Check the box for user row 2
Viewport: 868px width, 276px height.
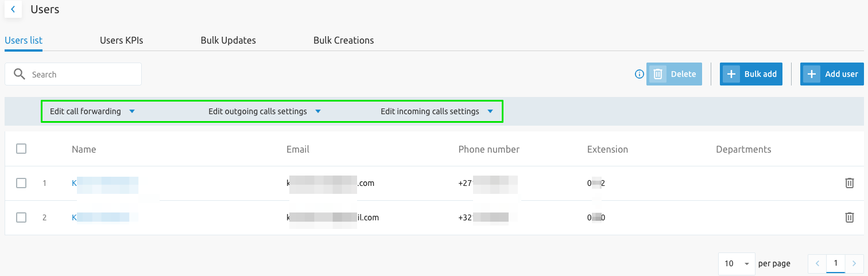[x=21, y=217]
